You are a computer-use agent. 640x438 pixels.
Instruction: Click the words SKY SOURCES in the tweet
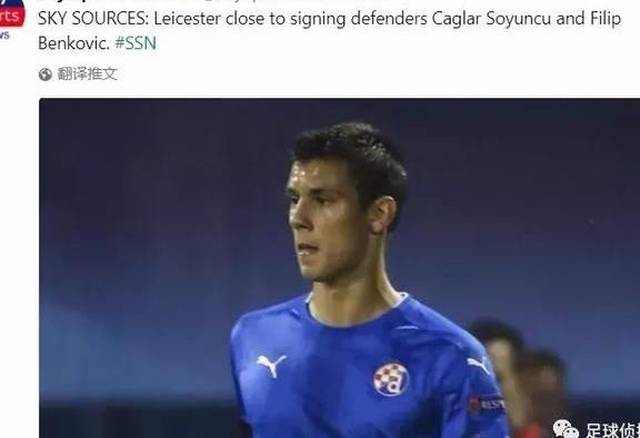pyautogui.click(x=93, y=19)
